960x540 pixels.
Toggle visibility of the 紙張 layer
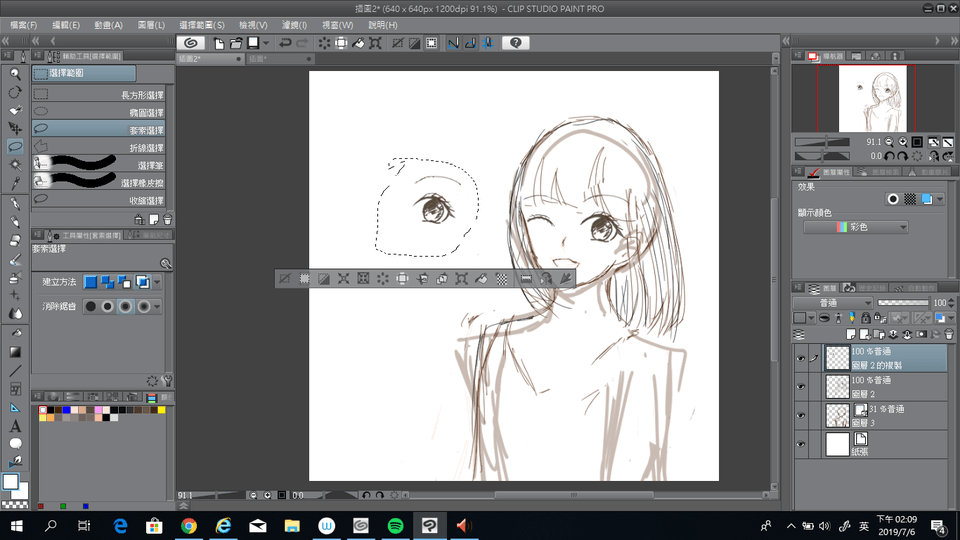click(x=800, y=443)
